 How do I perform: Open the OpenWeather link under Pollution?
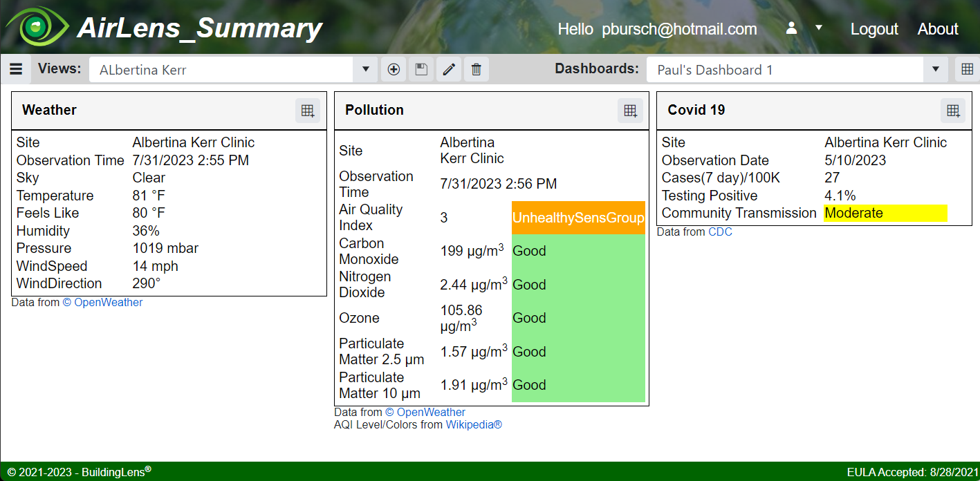[x=425, y=412]
